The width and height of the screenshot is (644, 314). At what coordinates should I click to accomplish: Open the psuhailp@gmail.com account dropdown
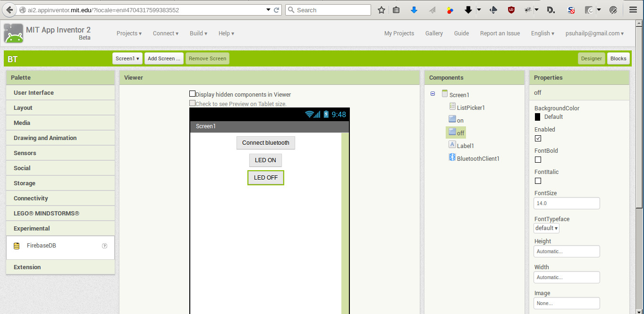click(594, 33)
